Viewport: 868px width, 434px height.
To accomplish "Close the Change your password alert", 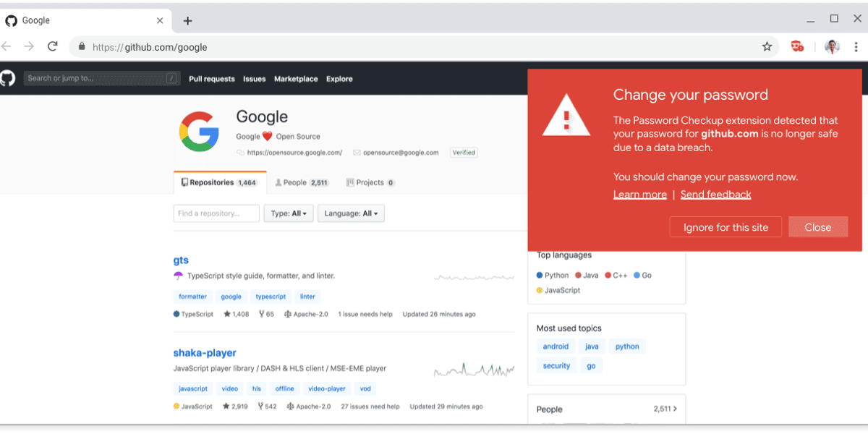I will [x=818, y=227].
